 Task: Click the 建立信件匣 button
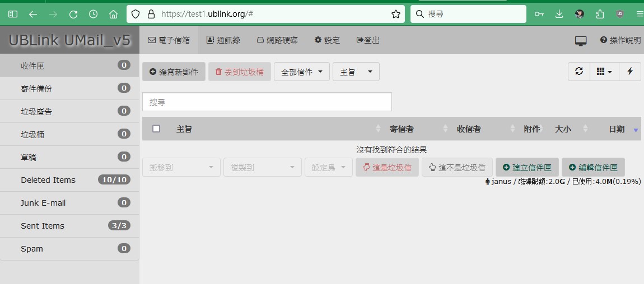[527, 167]
